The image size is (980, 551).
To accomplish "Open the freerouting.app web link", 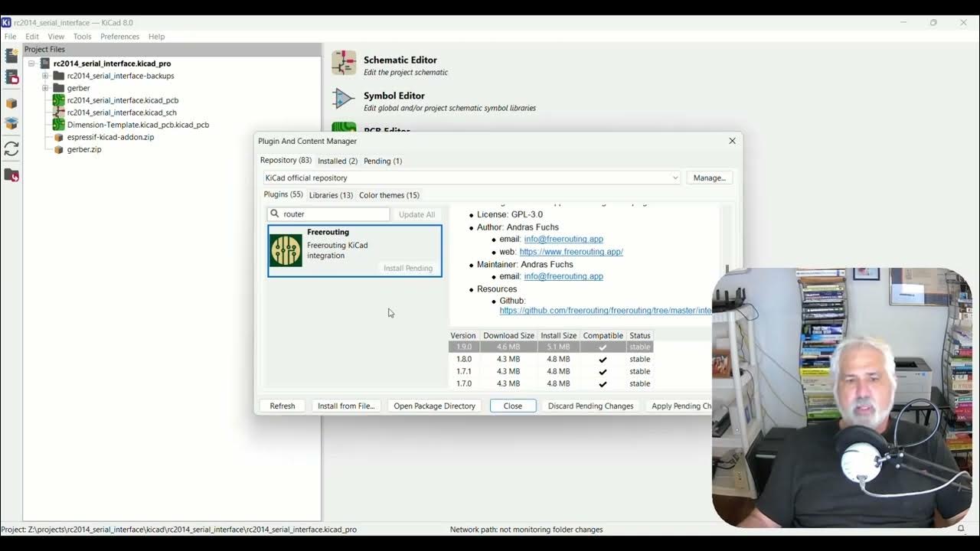I will point(571,251).
